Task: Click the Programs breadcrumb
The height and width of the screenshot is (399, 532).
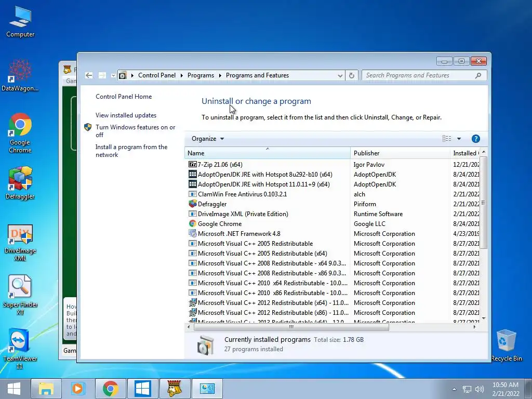Action: point(201,75)
